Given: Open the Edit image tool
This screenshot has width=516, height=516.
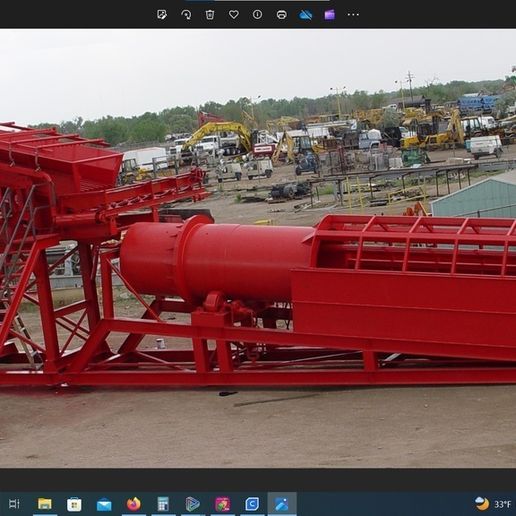Looking at the screenshot, I should [x=162, y=15].
